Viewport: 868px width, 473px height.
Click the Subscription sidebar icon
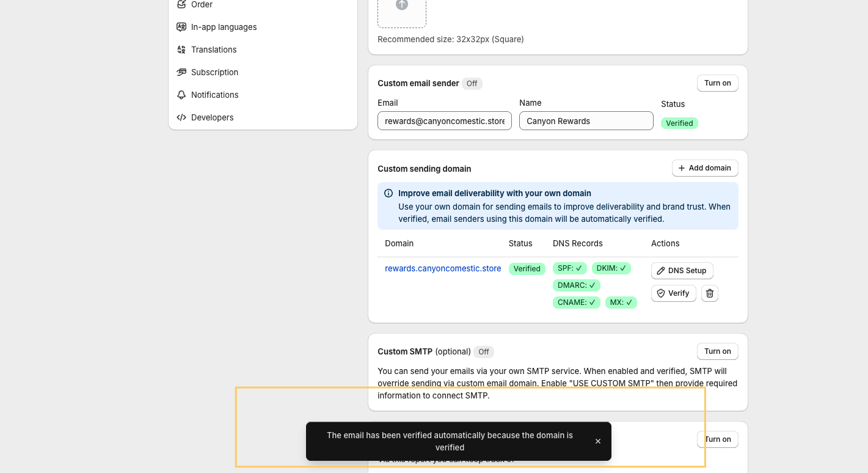(x=181, y=72)
